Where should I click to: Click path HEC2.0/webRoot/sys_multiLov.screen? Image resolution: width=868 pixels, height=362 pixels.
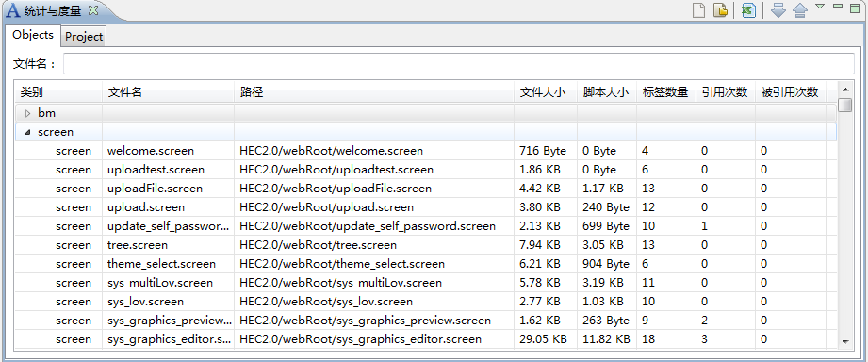[340, 282]
